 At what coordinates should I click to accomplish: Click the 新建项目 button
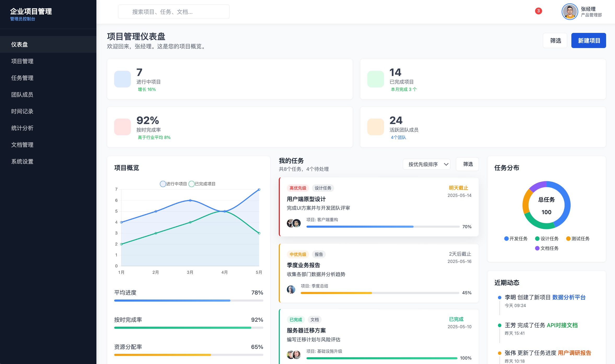[x=588, y=40]
